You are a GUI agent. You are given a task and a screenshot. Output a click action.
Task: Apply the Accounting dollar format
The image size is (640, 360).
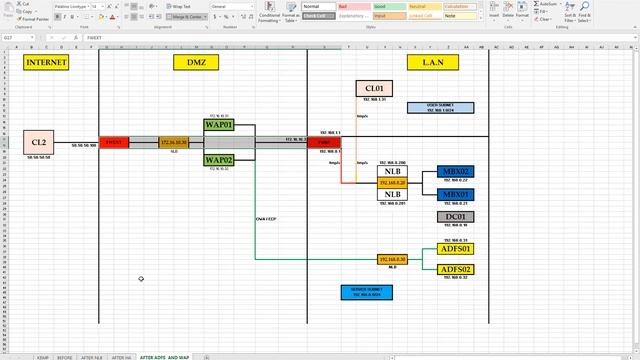(x=215, y=17)
